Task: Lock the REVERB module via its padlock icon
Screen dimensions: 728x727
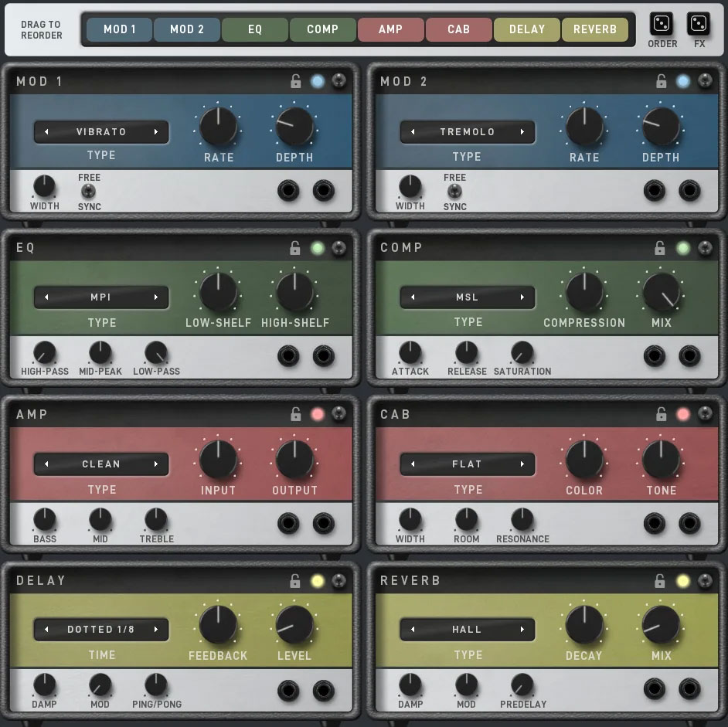Action: [659, 580]
